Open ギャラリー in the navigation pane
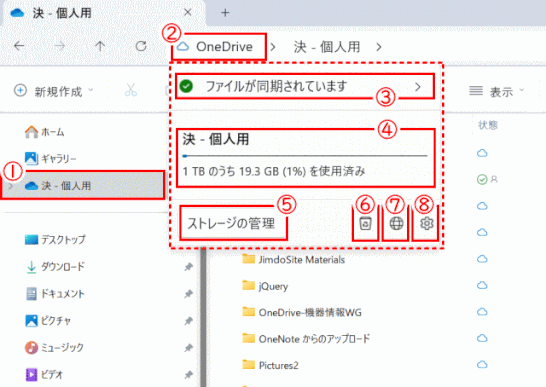This screenshot has height=387, width=546. tap(51, 158)
